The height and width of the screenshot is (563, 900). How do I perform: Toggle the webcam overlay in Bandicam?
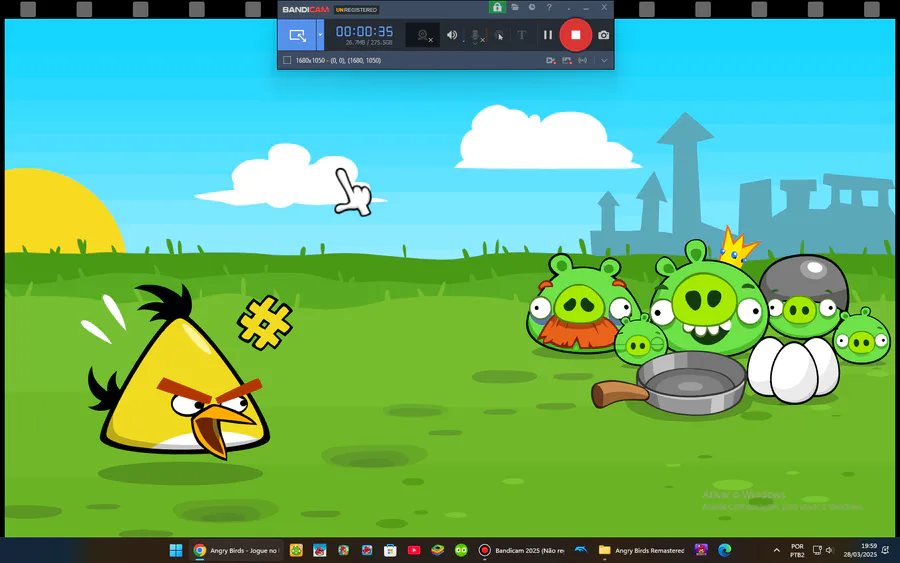pyautogui.click(x=423, y=35)
